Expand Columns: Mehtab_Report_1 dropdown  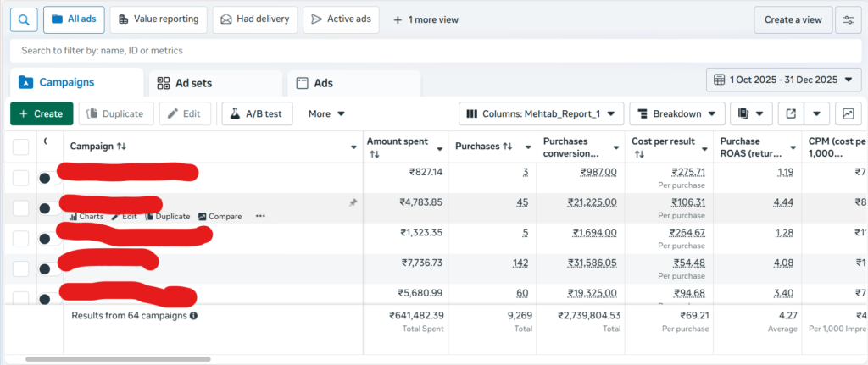[542, 113]
